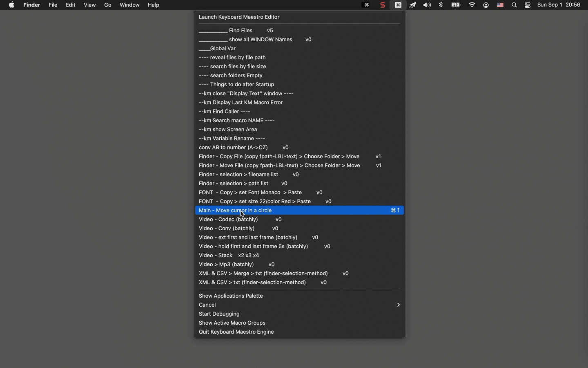Viewport: 588px width, 368px height.
Task: Run Finder - Move File macro
Action: pos(299,166)
